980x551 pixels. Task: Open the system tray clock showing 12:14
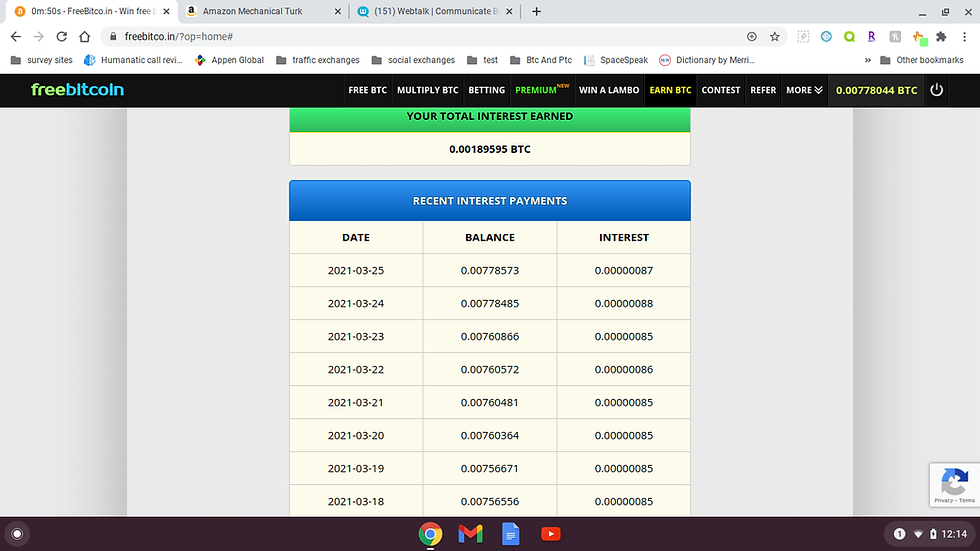point(954,534)
